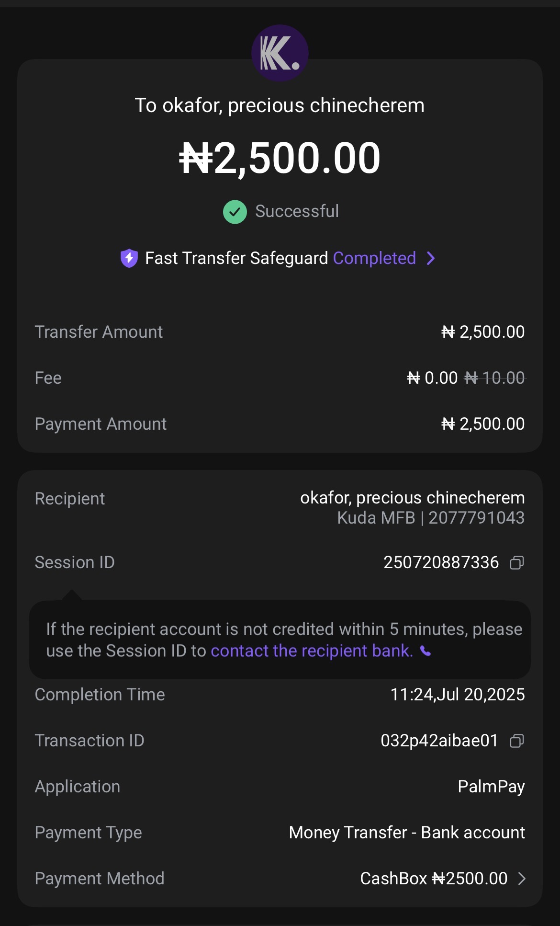Image resolution: width=560 pixels, height=926 pixels.
Task: Copy the Transaction ID
Action: click(517, 741)
